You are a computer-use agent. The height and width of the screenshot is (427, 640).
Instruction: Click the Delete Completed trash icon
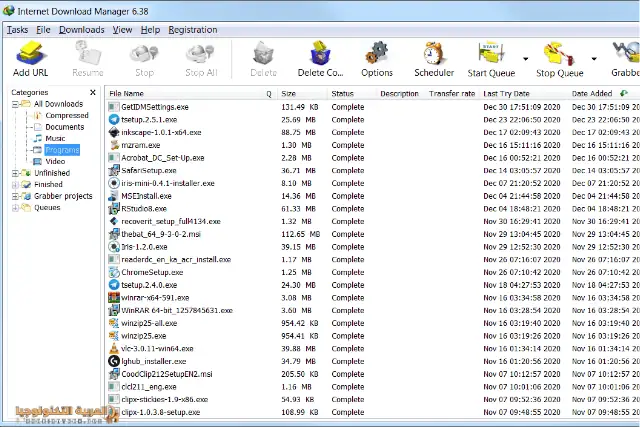[320, 53]
